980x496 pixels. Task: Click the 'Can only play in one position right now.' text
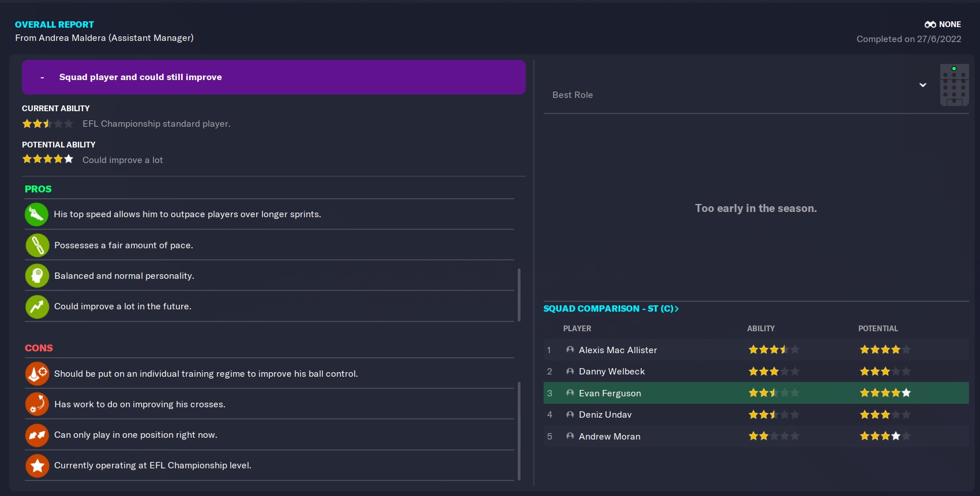135,435
